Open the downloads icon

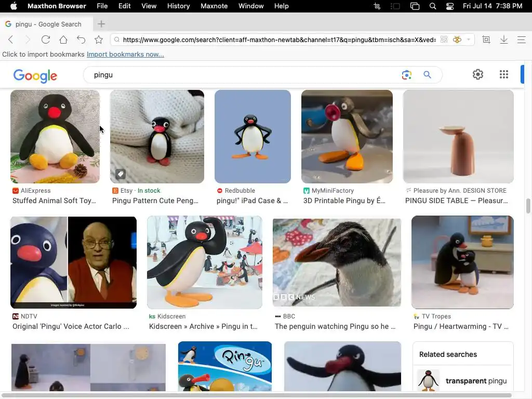click(504, 39)
